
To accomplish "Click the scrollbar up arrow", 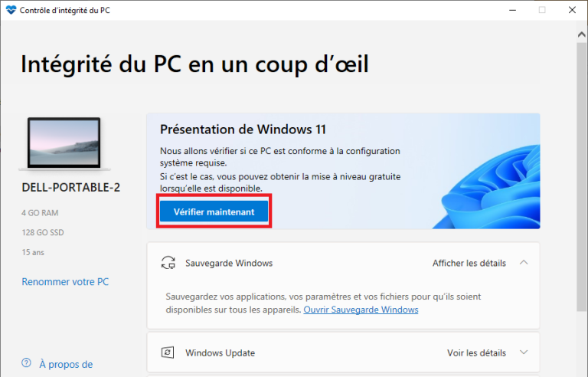I will pyautogui.click(x=582, y=34).
